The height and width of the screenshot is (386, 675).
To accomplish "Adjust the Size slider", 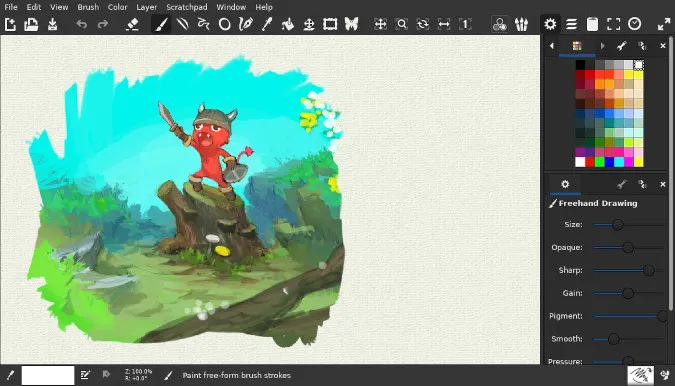I will 628,225.
